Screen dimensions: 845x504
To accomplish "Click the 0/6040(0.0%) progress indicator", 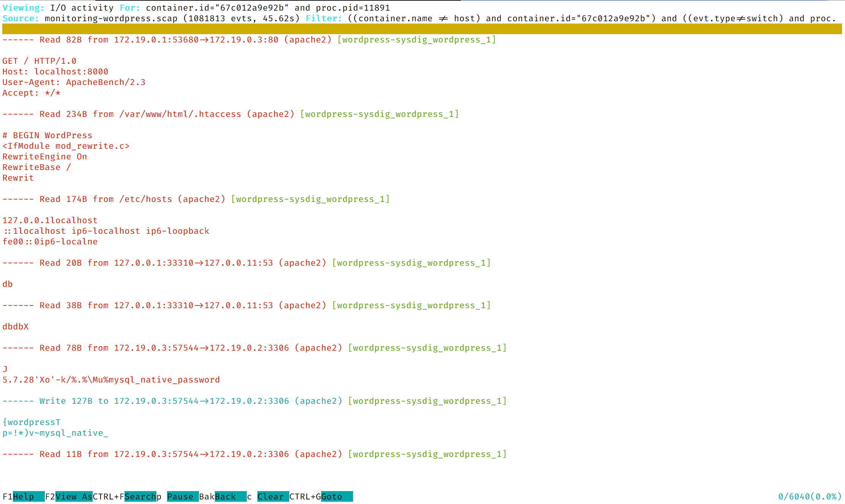I will (x=810, y=496).
